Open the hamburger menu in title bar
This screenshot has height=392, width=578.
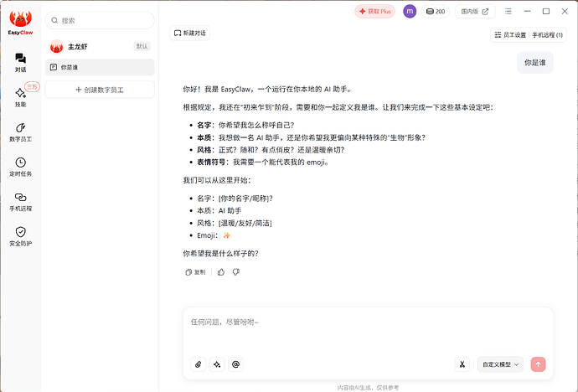coord(508,12)
